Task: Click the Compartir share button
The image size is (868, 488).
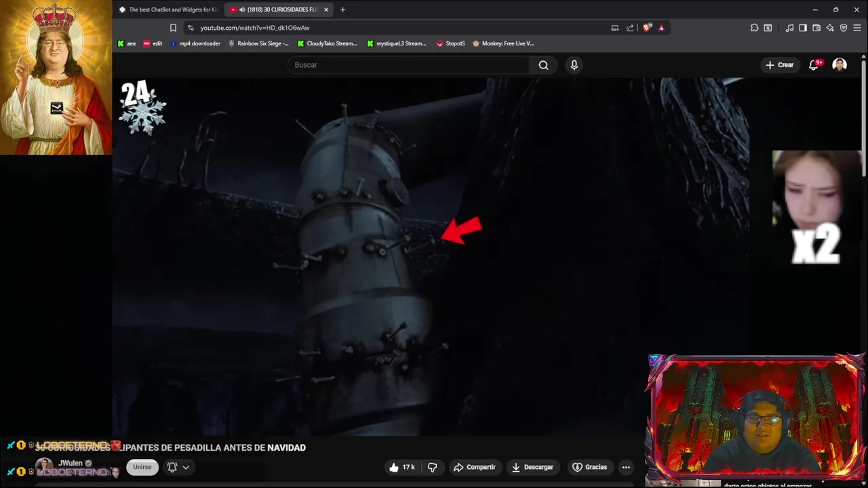Action: 475,467
